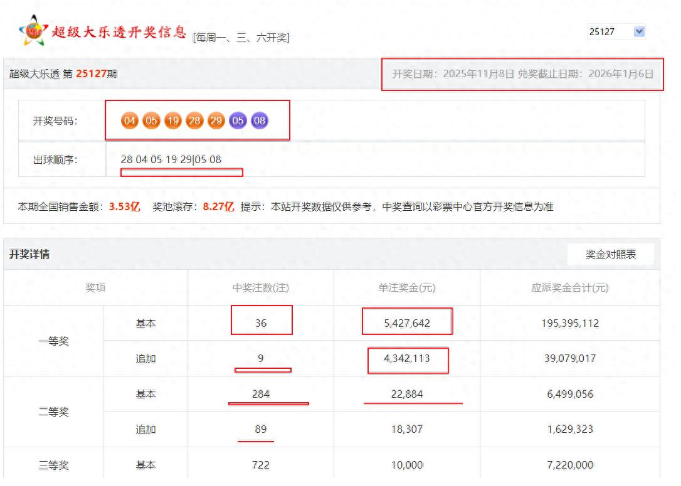Click the 8.27亿 prize pool amount
The width and height of the screenshot is (681, 486).
[x=217, y=207]
